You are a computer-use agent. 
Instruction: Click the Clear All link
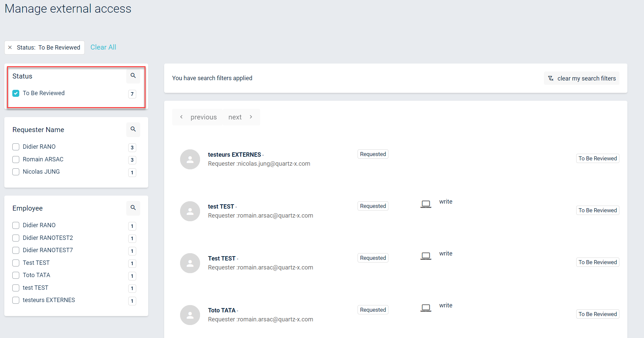[103, 47]
